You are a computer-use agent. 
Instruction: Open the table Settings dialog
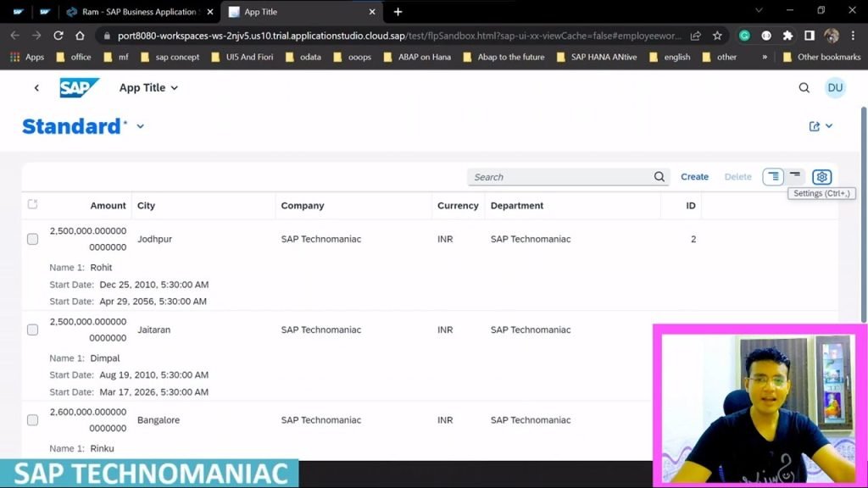[821, 176]
